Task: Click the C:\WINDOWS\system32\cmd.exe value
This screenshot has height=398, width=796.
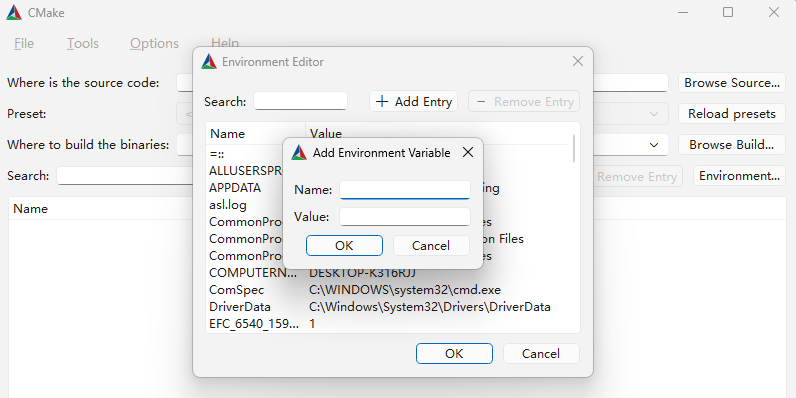Action: point(405,290)
